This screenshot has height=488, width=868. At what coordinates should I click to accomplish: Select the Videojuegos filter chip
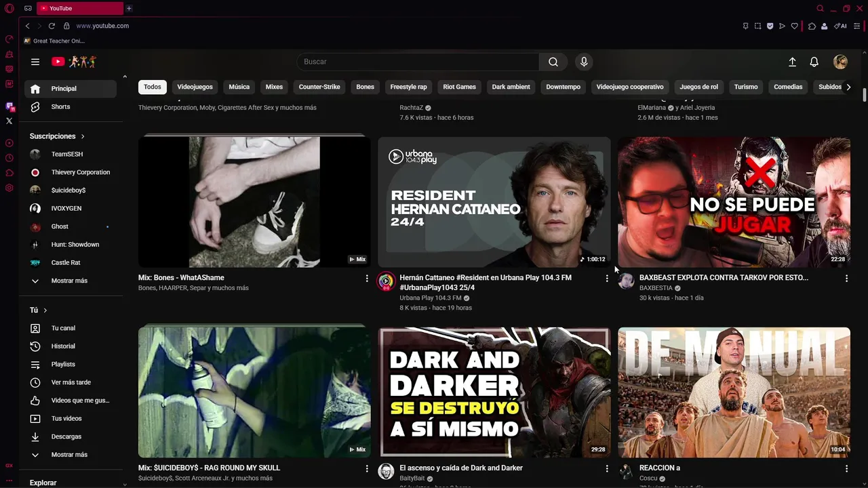(x=195, y=87)
